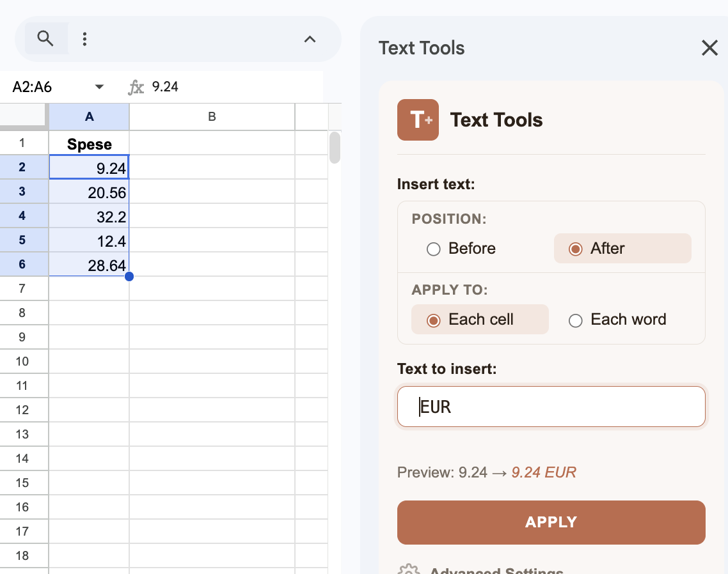Click the search magnifier icon
The image size is (728, 574).
point(45,38)
